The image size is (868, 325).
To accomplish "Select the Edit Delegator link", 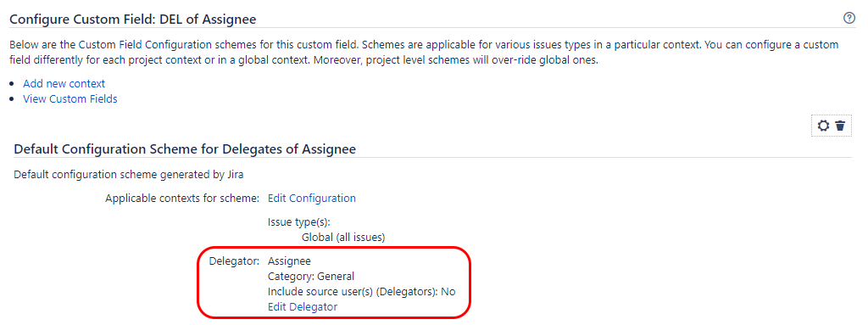I will click(303, 306).
